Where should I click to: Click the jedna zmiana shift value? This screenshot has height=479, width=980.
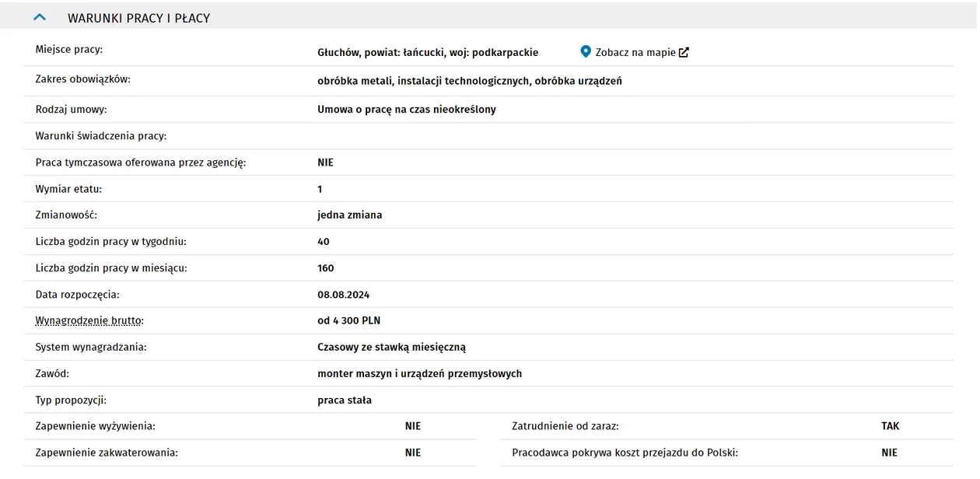pos(350,215)
